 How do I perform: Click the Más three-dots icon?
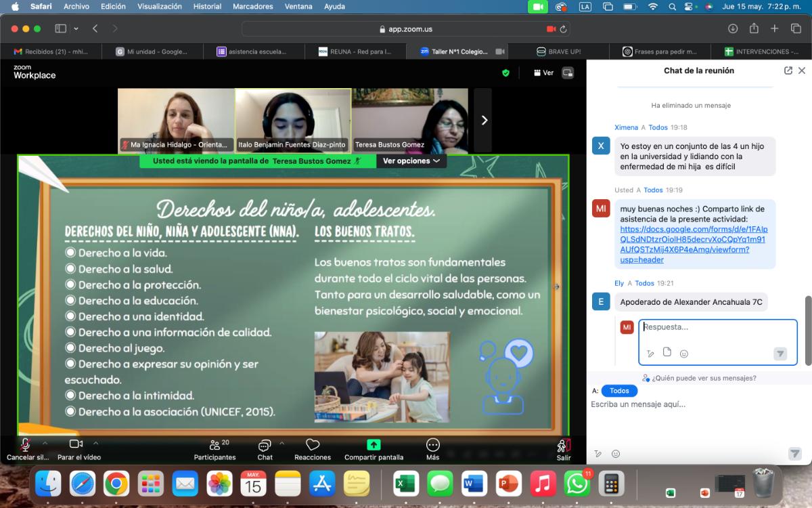tap(432, 445)
